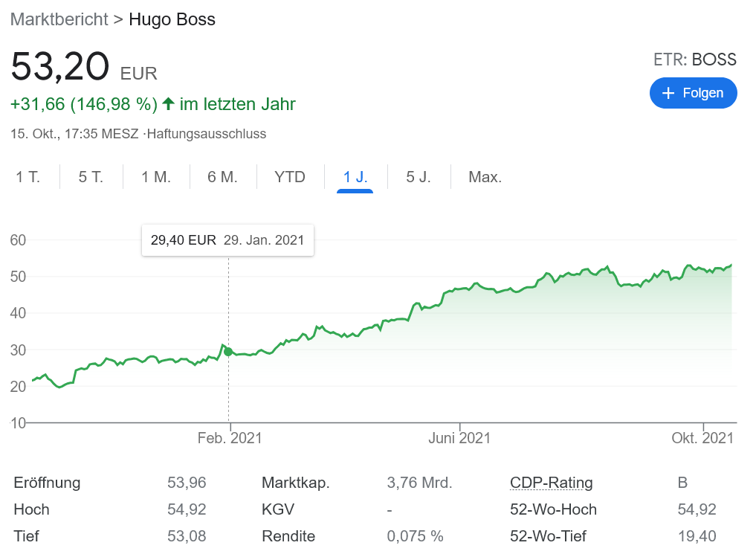The image size is (756, 560).
Task: Click the Feb. 2021 axis label
Action: (230, 438)
